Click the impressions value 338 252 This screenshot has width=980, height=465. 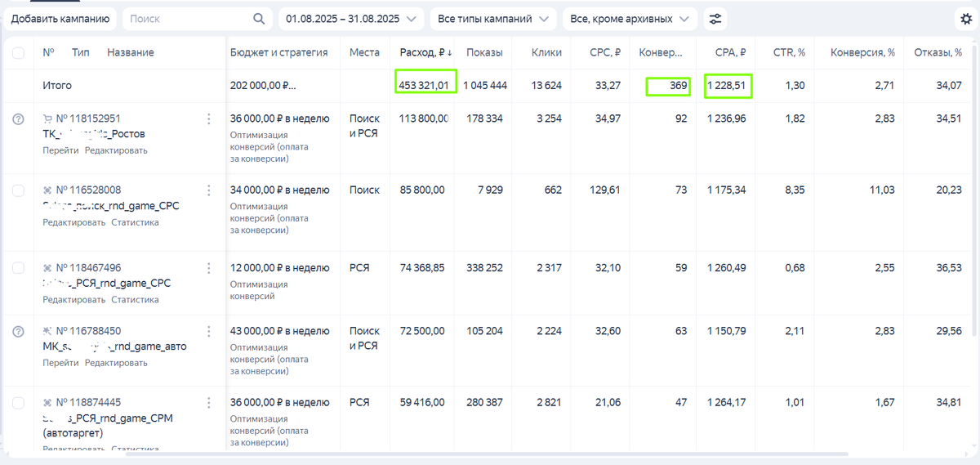tap(484, 267)
